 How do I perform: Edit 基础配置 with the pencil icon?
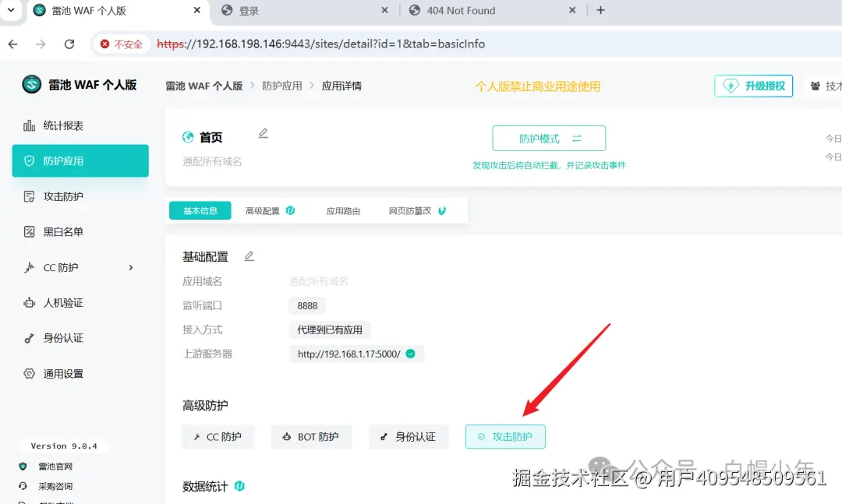click(249, 256)
